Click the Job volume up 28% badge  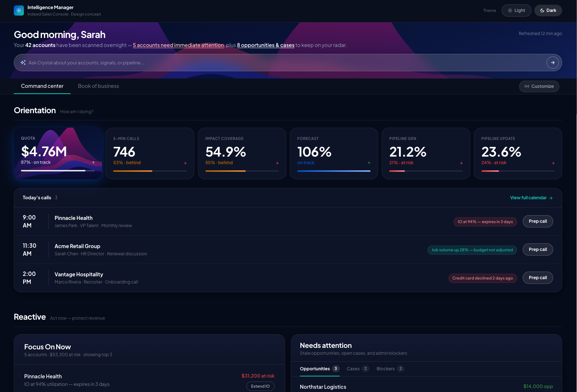tap(472, 250)
